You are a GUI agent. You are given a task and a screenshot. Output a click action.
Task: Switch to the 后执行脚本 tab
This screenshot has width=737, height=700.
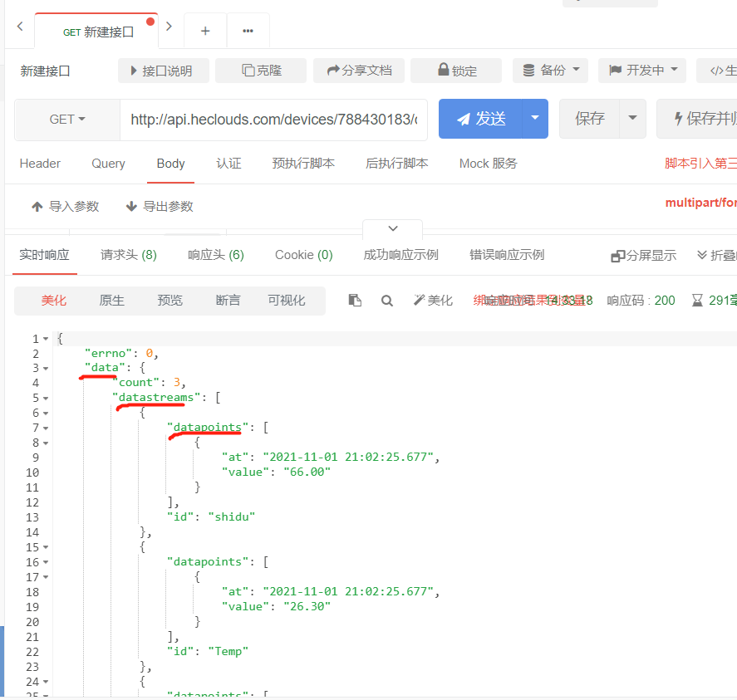396,164
